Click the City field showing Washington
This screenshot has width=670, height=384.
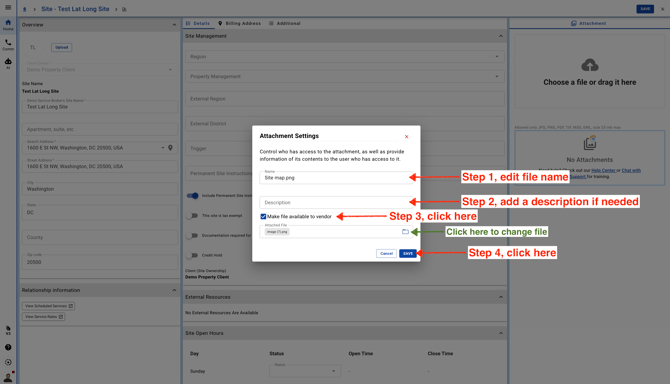coord(100,188)
